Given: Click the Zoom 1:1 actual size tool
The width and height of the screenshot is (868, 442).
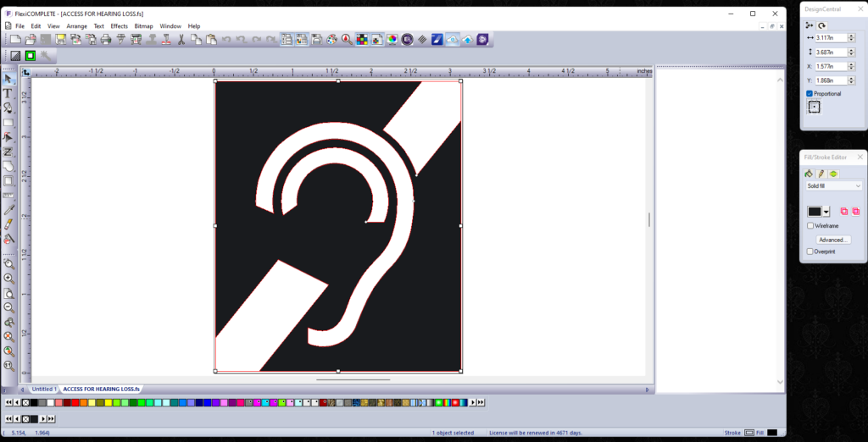Looking at the screenshot, I should tap(8, 365).
